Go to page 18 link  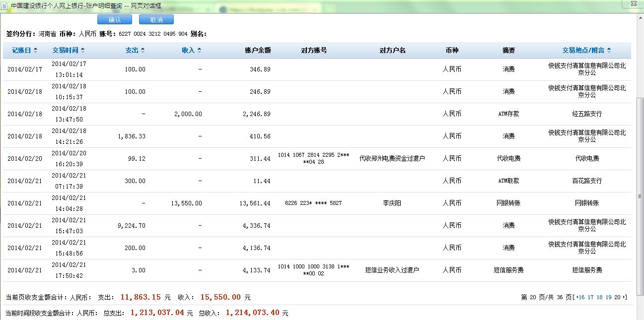599,298
